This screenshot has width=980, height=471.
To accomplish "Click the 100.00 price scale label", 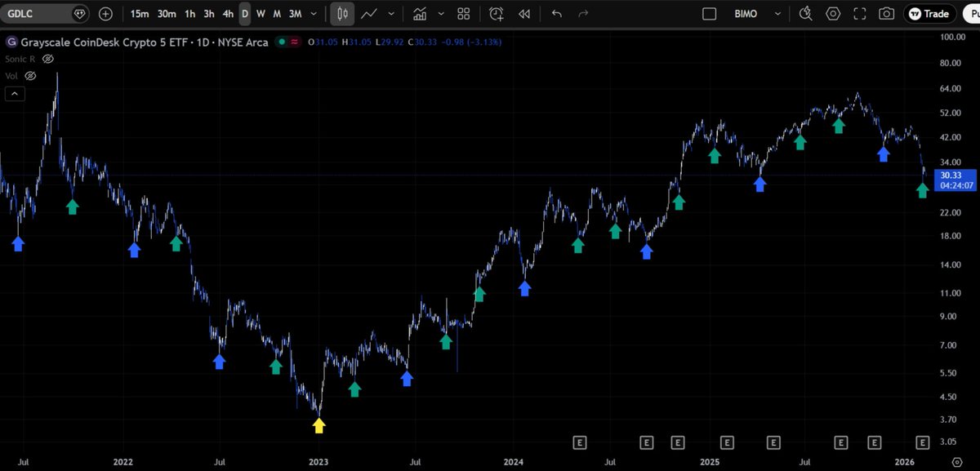I will 953,37.
